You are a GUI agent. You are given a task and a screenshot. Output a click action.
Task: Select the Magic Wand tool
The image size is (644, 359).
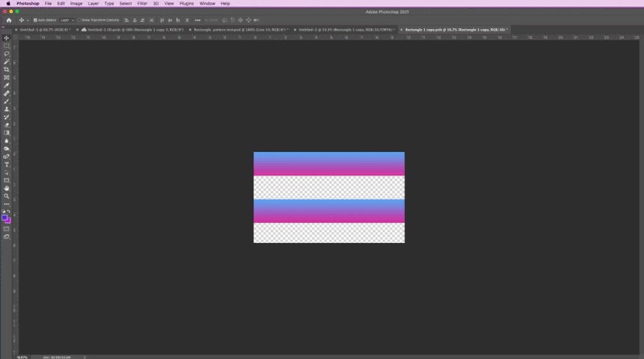point(6,62)
